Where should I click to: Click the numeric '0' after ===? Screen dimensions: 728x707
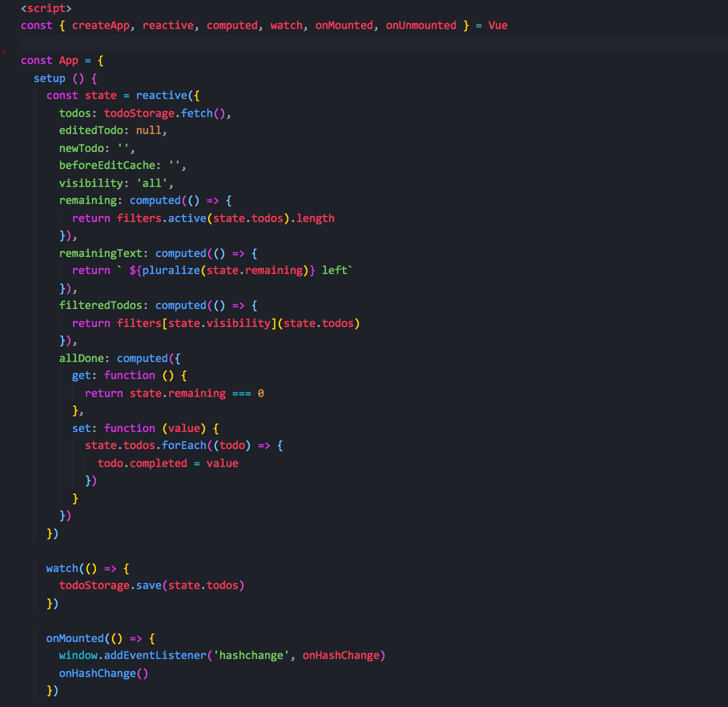(260, 393)
